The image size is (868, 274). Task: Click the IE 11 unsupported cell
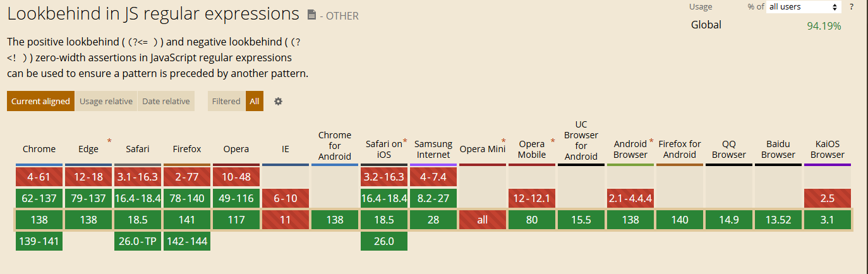[x=286, y=220]
